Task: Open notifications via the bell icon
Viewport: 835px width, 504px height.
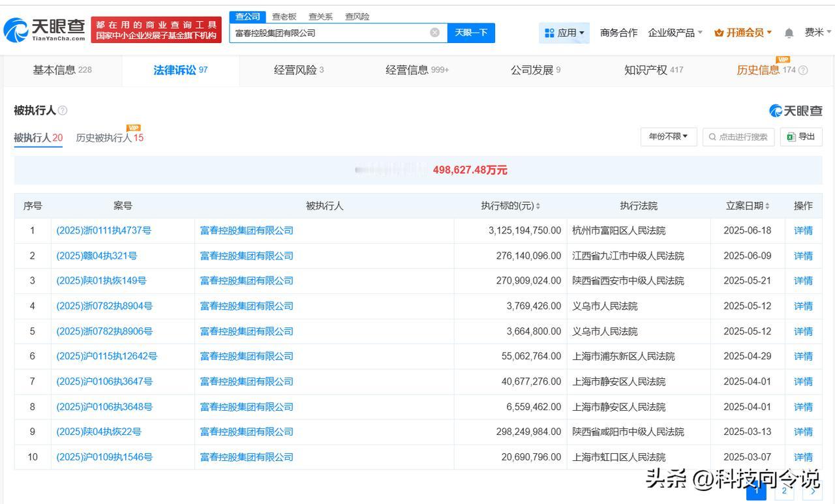Action: 789,33
